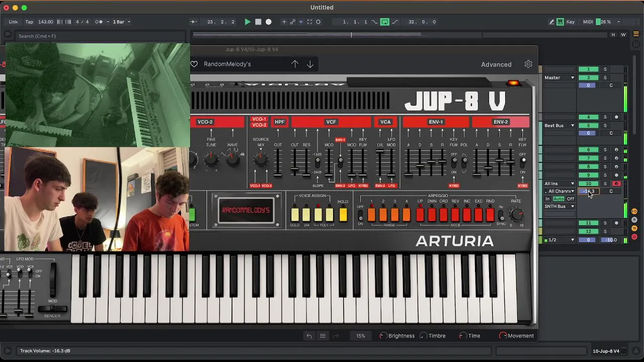The height and width of the screenshot is (362, 644).
Task: Click the Movement macro knob
Action: (503, 336)
